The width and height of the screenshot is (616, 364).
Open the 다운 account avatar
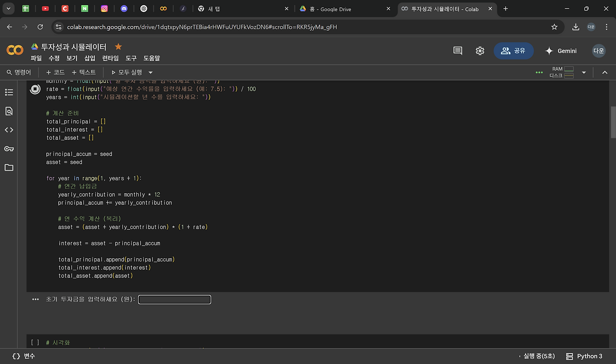pyautogui.click(x=599, y=50)
